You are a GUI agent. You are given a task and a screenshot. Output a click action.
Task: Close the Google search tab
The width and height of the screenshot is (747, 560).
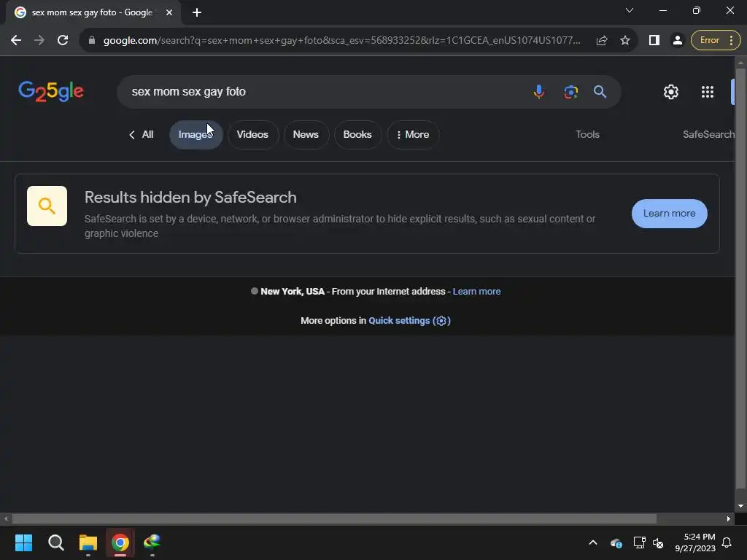[x=169, y=12]
